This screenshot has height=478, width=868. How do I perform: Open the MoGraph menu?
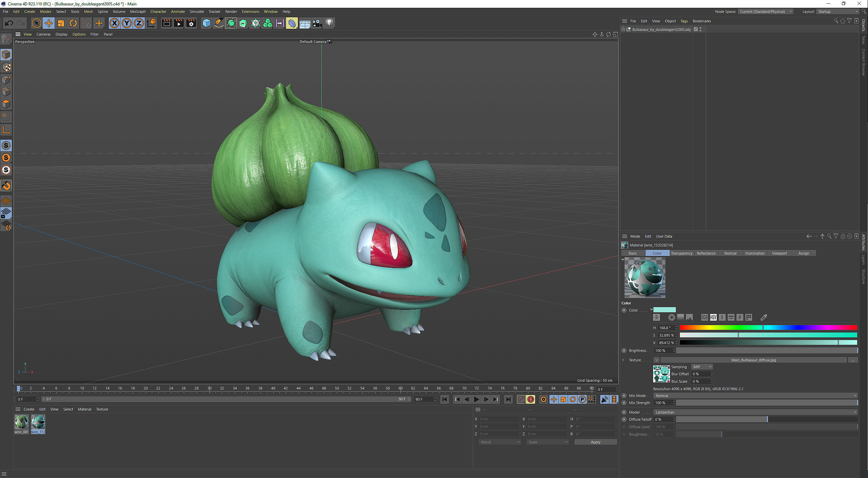(138, 12)
